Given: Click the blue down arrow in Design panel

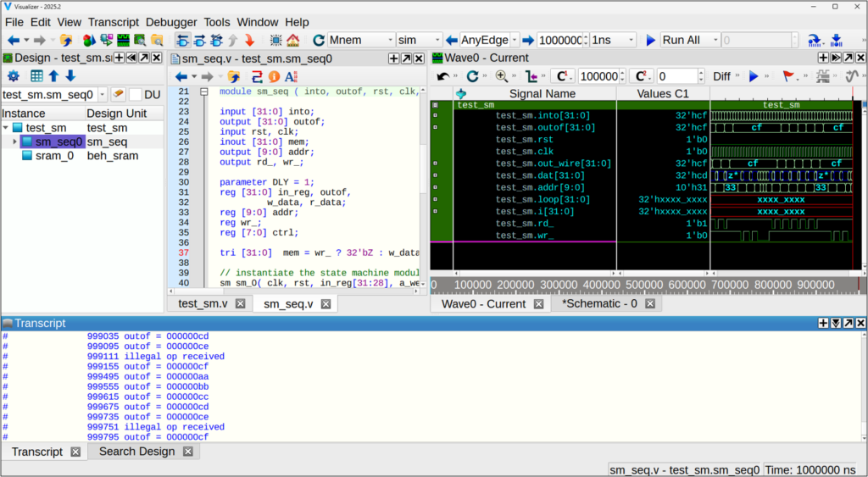Looking at the screenshot, I should [x=71, y=75].
